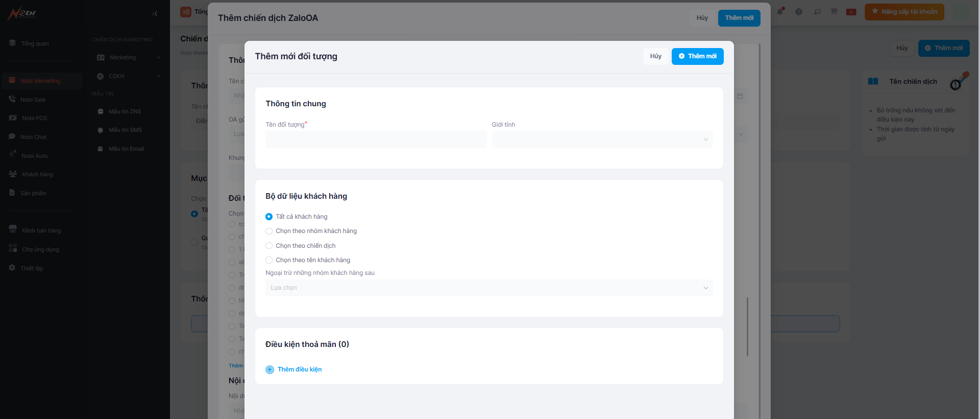The image size is (980, 419).
Task: Collapse the sidebar with the double-chevron icon
Action: (x=155, y=14)
